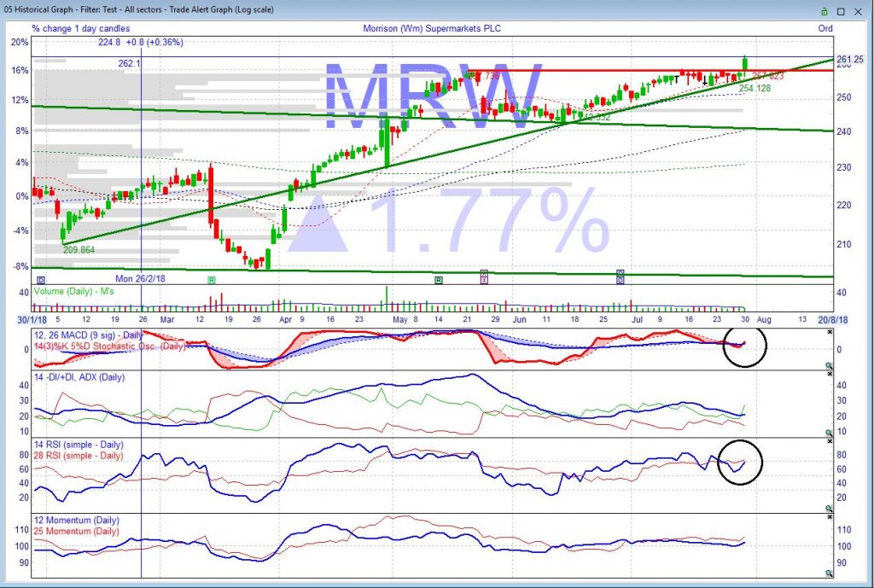Screen dimensions: 874x588
Task: Click the 'Jul' label on date axis
Action: [x=637, y=319]
